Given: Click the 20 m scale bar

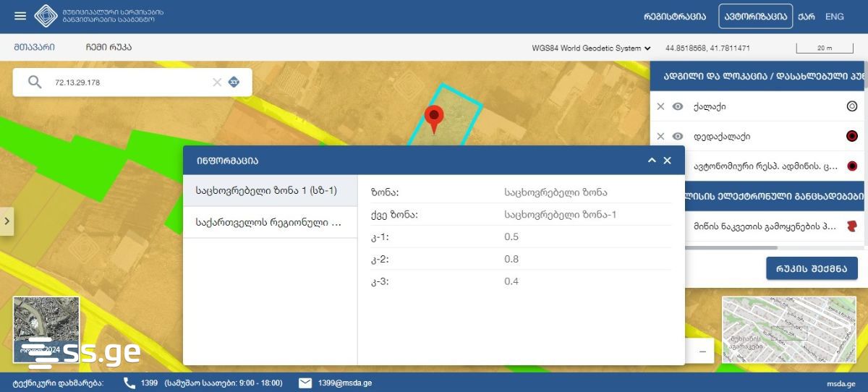Looking at the screenshot, I should [825, 48].
